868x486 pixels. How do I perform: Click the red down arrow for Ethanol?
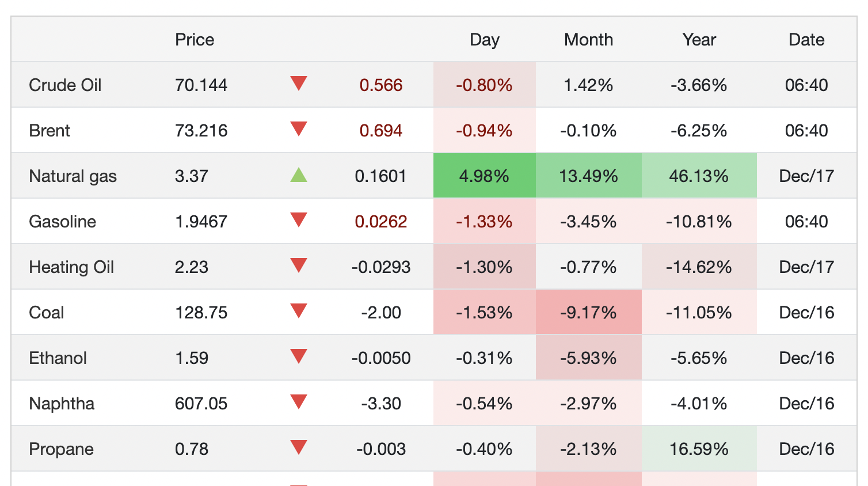click(x=299, y=356)
